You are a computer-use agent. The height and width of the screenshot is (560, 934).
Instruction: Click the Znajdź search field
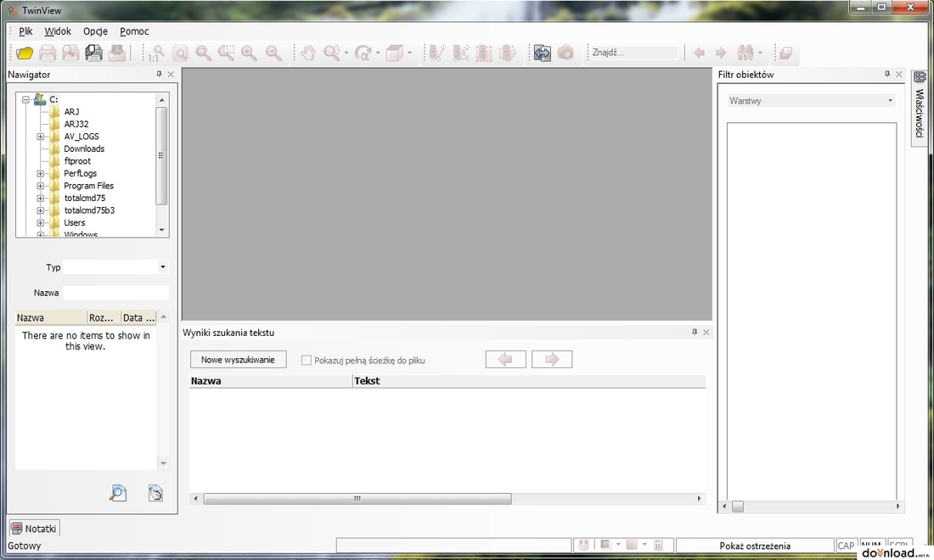[x=633, y=53]
